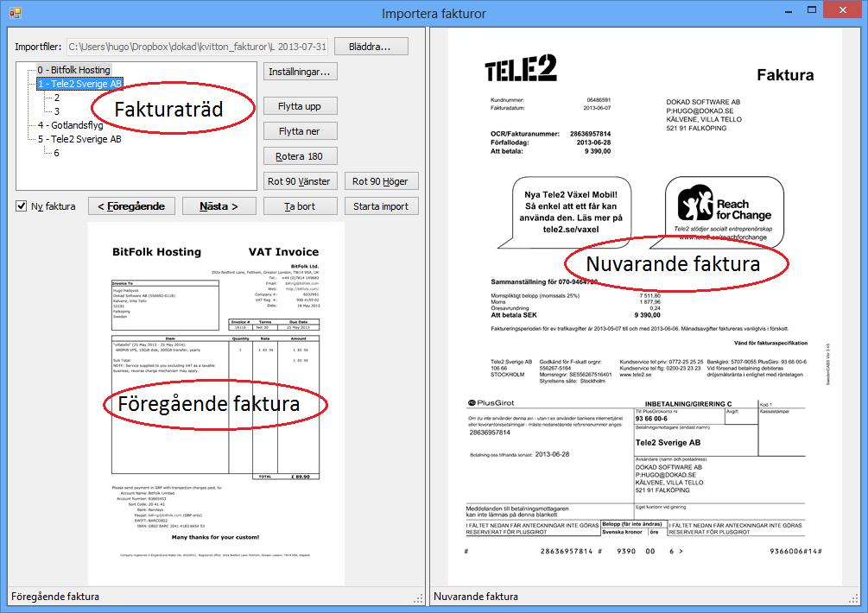Screen dimensions: 868x613
Task: Click the Flytta upp button
Action: [x=300, y=105]
